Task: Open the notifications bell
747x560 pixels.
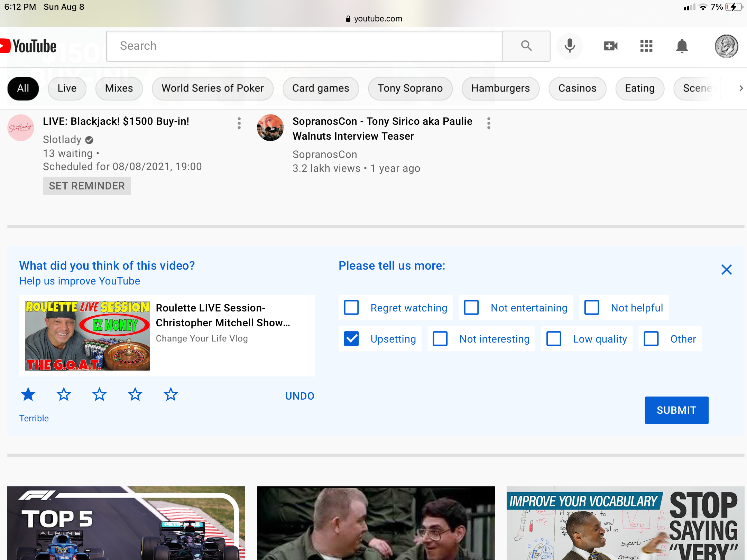Action: click(682, 46)
